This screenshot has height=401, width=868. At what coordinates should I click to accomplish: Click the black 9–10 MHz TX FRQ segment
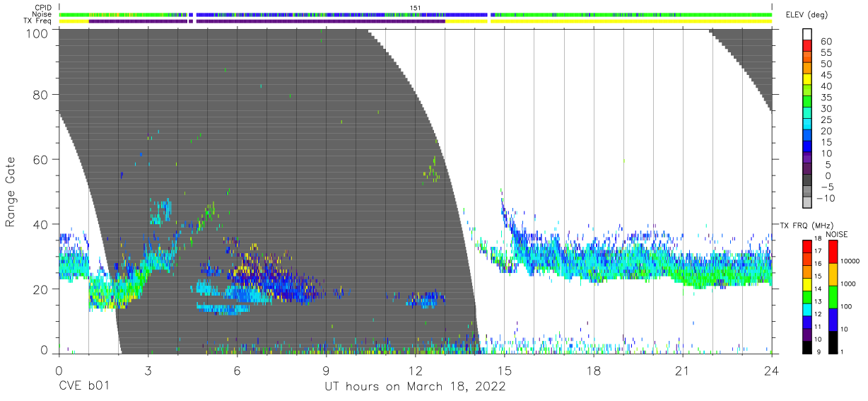pos(808,346)
